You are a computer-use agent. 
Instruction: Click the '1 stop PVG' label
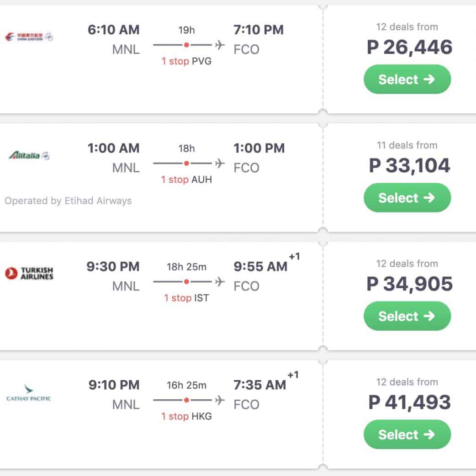pos(186,61)
